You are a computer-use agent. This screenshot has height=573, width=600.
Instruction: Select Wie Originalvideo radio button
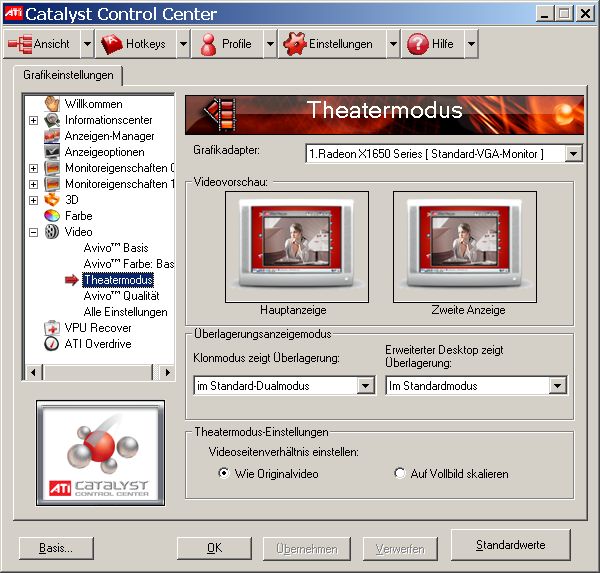[x=223, y=473]
